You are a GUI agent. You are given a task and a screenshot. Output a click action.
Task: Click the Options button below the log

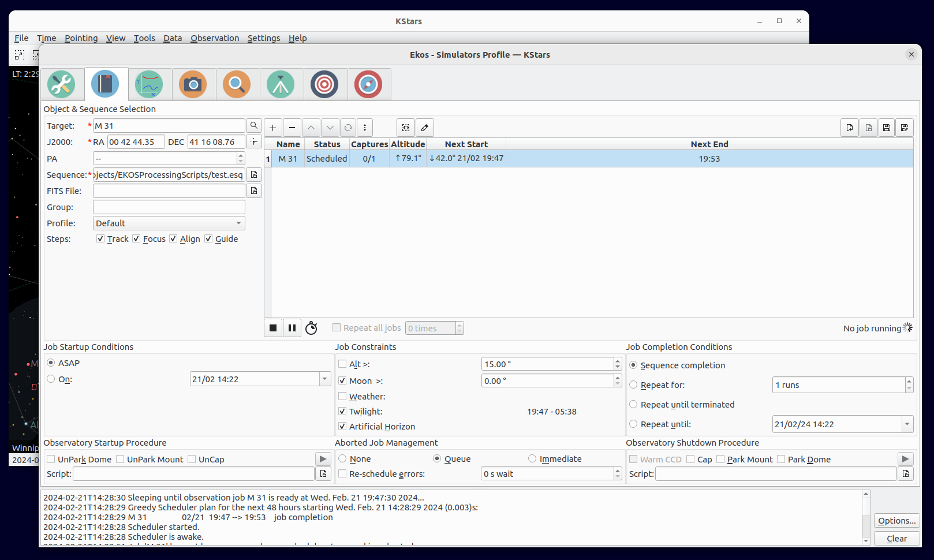point(896,520)
